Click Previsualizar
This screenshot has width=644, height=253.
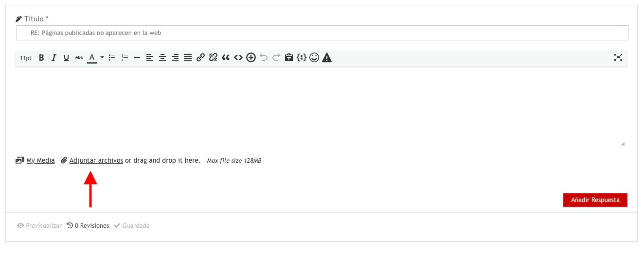(x=39, y=226)
